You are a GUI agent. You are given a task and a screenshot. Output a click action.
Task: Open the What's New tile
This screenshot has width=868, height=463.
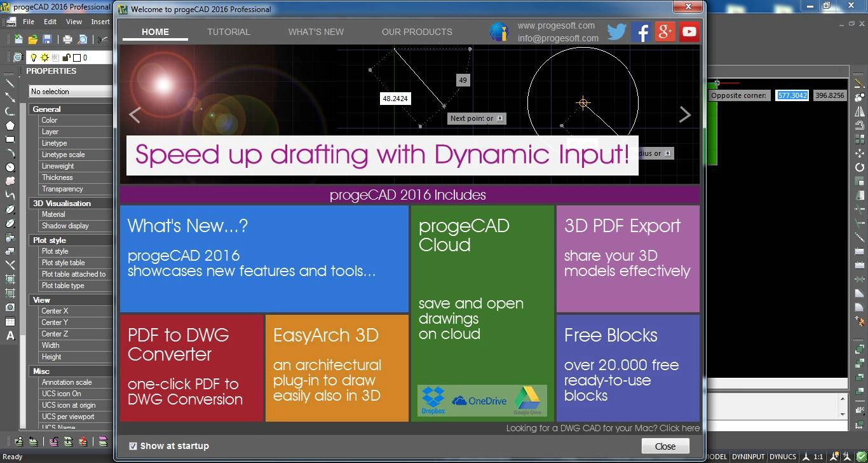pos(264,258)
